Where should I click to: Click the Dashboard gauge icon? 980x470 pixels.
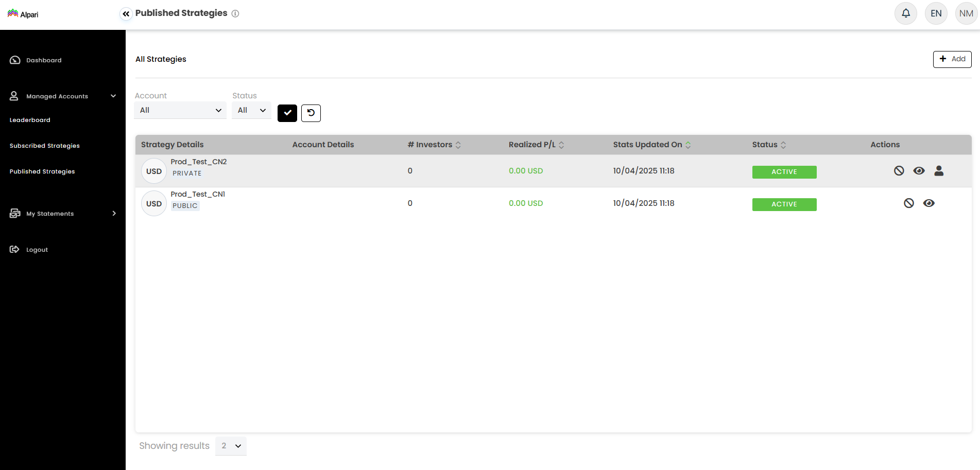(x=15, y=60)
